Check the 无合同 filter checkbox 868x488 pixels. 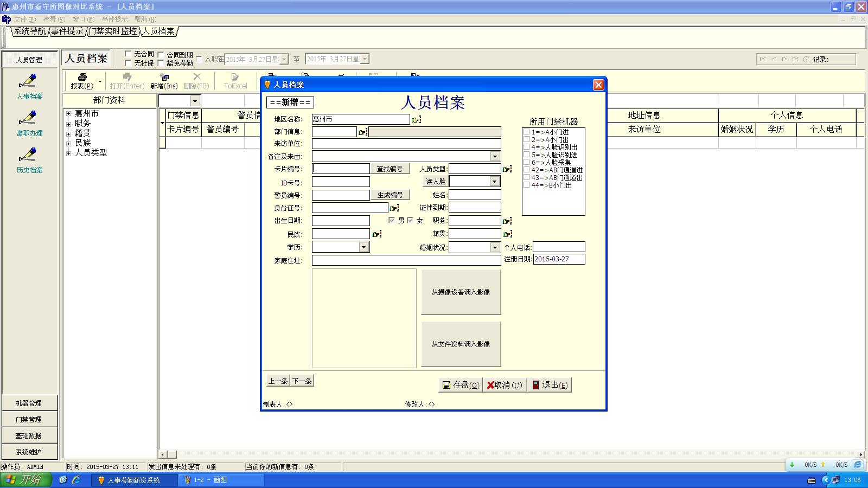click(x=128, y=54)
